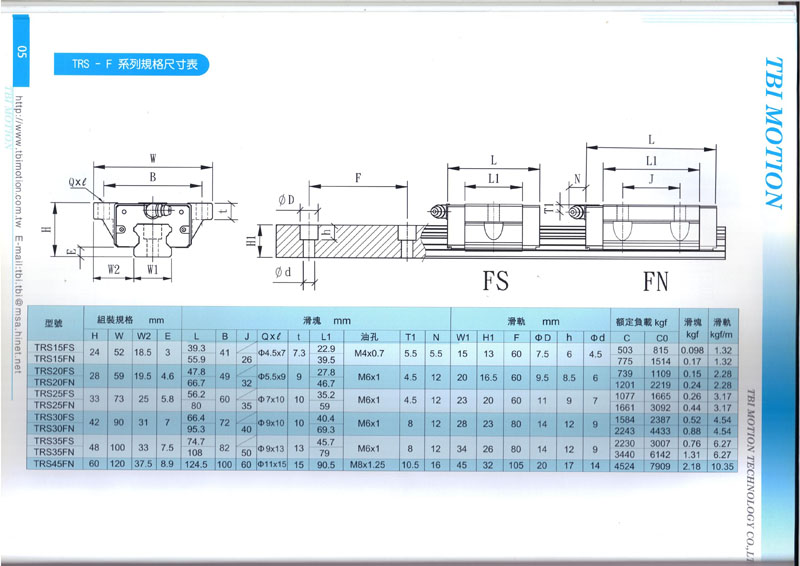Click the 油孔 column header
The image size is (800, 566).
pyautogui.click(x=369, y=337)
